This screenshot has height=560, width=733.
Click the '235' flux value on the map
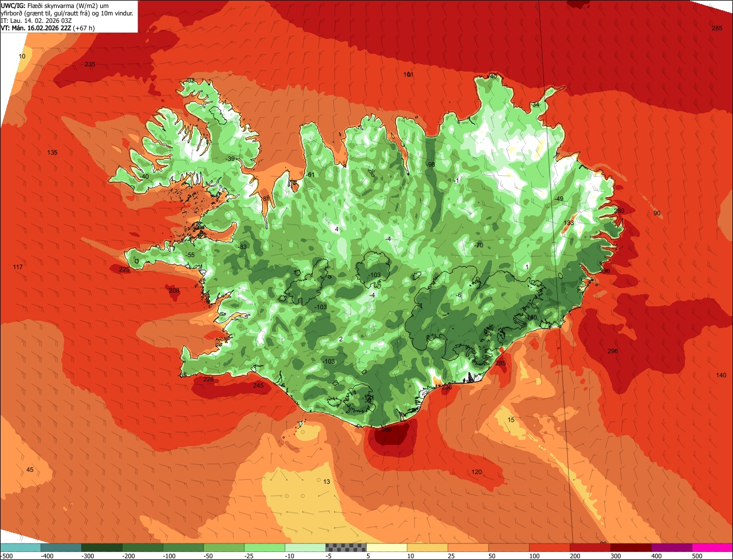point(90,64)
